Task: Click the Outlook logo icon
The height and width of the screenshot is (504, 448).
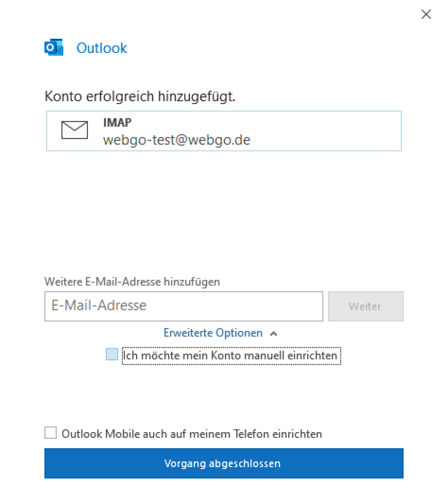Action: [53, 48]
